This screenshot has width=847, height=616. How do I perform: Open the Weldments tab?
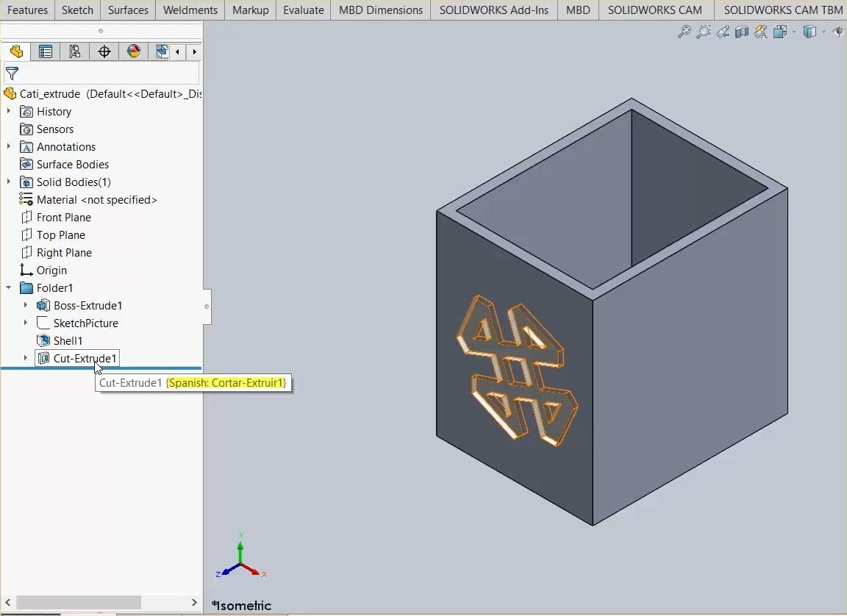190,10
